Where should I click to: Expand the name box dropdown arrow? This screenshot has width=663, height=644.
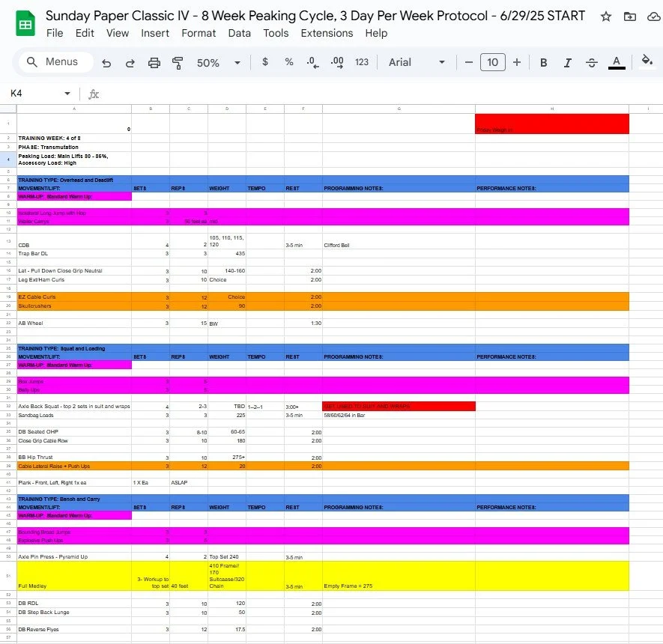pos(67,94)
